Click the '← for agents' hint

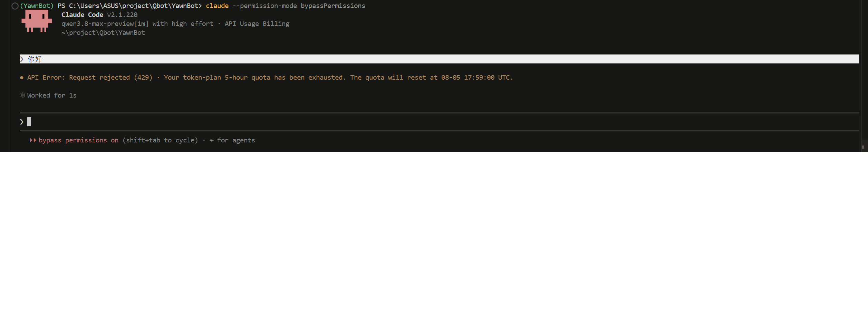[x=232, y=140]
